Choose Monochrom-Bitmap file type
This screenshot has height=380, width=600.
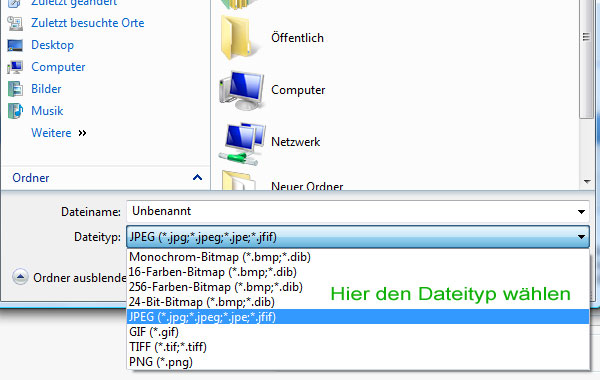(358, 257)
